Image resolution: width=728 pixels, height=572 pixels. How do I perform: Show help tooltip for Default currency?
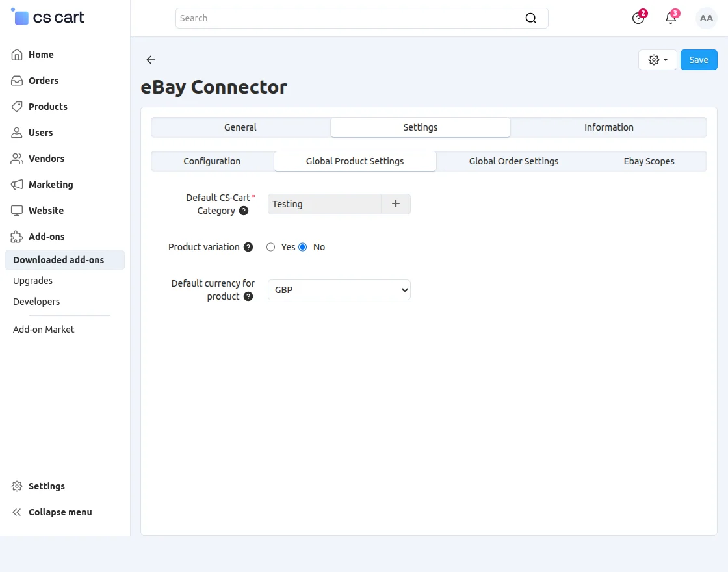pyautogui.click(x=248, y=296)
